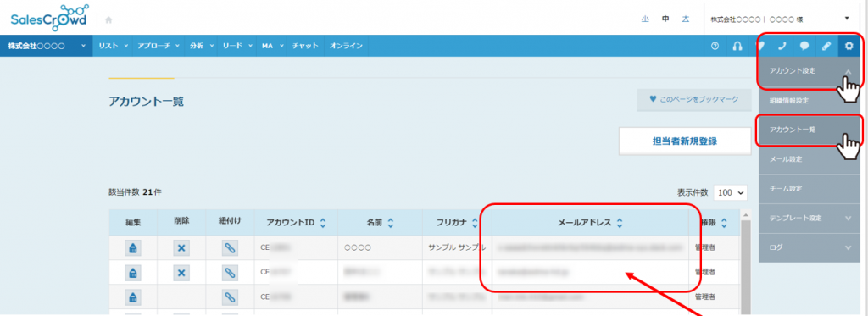Delete the first account row
Image resolution: width=868 pixels, height=316 pixels.
(x=181, y=248)
